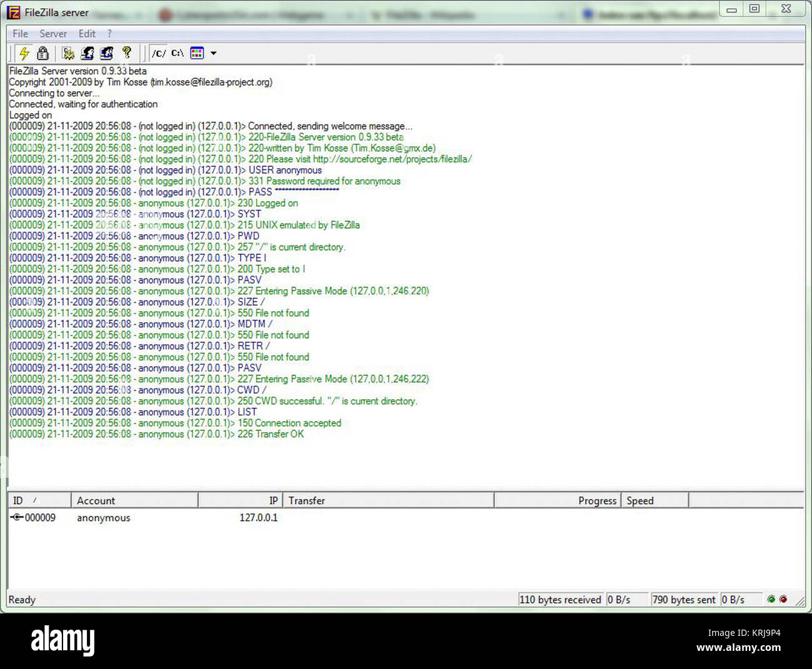Sort connections by IP column header
The width and height of the screenshot is (812, 669).
pyautogui.click(x=240, y=500)
